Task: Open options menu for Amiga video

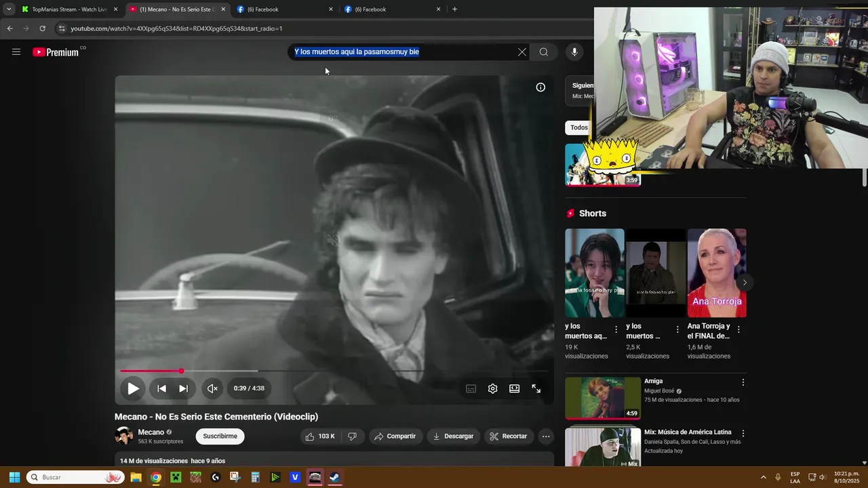Action: pos(743,382)
